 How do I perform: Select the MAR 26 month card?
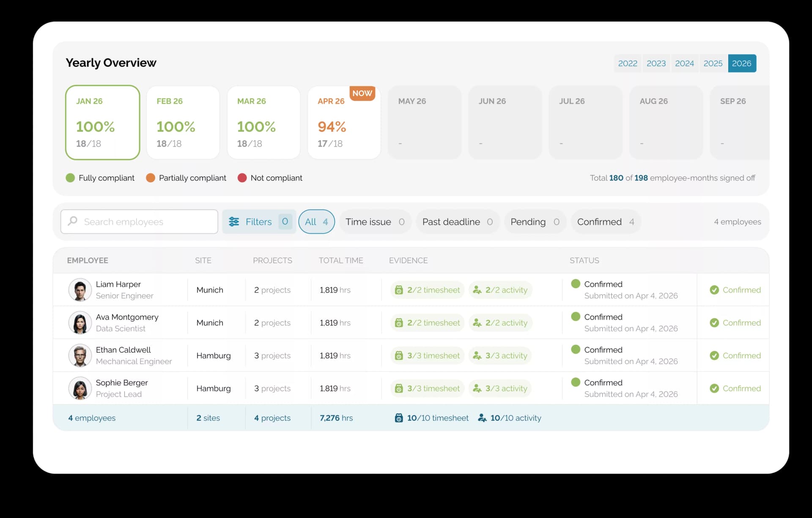(263, 123)
